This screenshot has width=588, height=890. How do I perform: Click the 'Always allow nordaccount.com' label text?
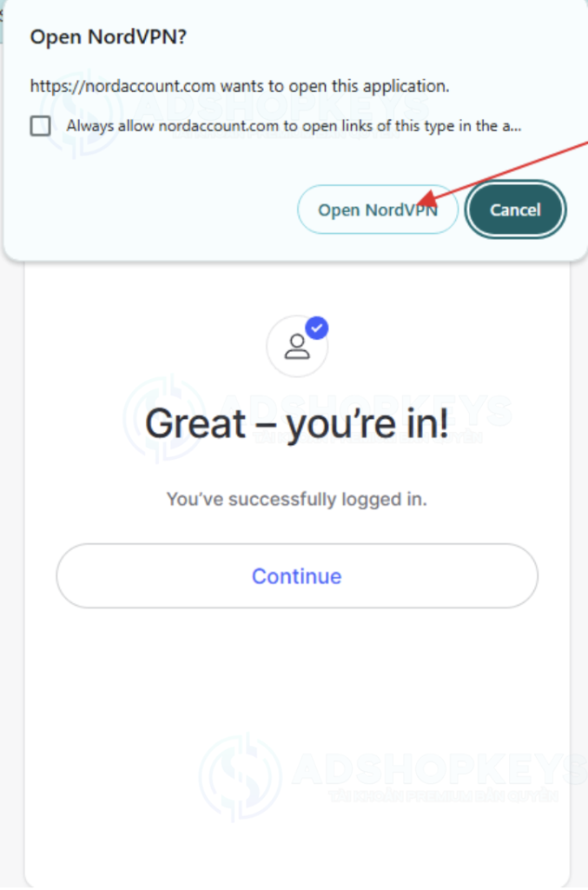294,125
